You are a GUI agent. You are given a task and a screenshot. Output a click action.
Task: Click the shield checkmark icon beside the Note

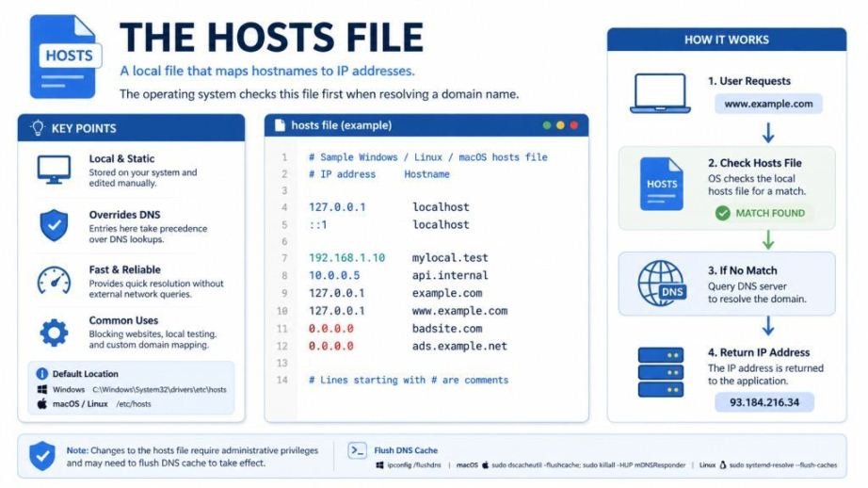pos(42,456)
